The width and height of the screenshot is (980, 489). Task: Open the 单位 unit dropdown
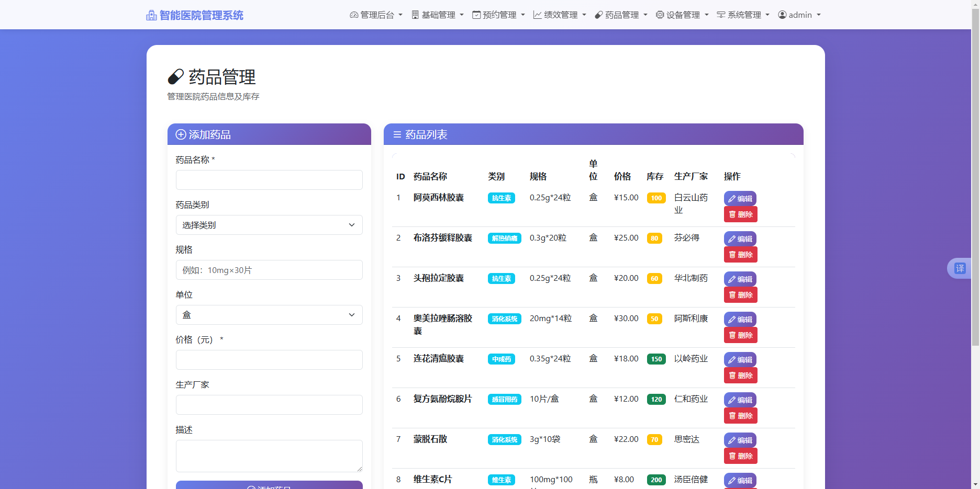click(269, 315)
